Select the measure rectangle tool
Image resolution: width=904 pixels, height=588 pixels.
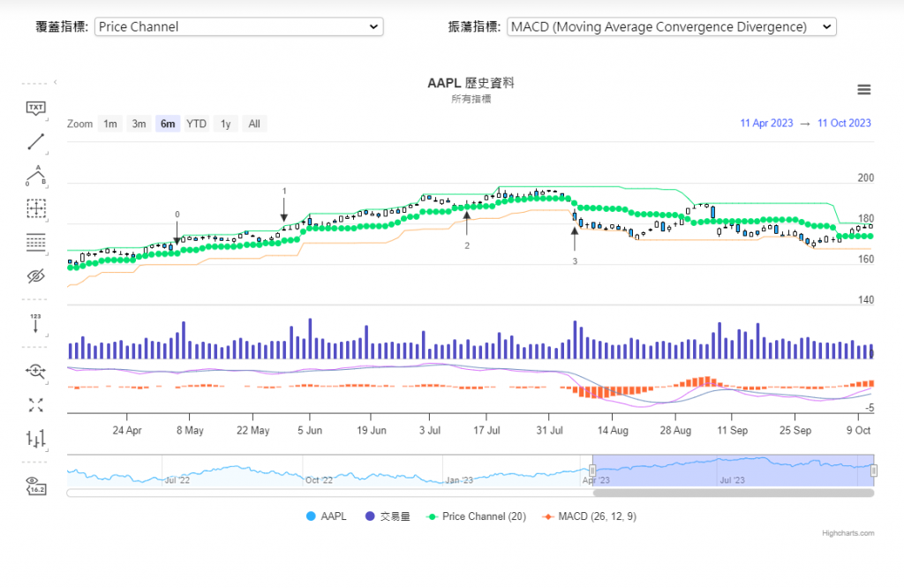(35, 208)
